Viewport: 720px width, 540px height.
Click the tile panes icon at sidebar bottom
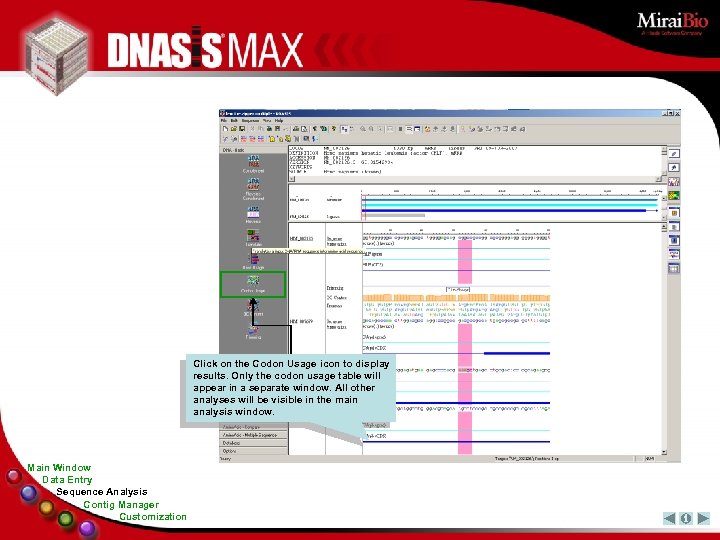click(674, 269)
